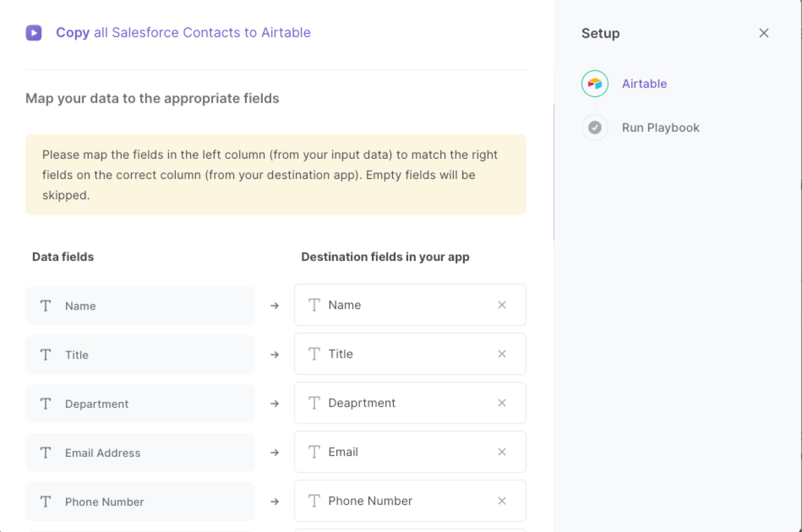Click the Title data field on the left
This screenshot has width=802, height=532.
140,355
